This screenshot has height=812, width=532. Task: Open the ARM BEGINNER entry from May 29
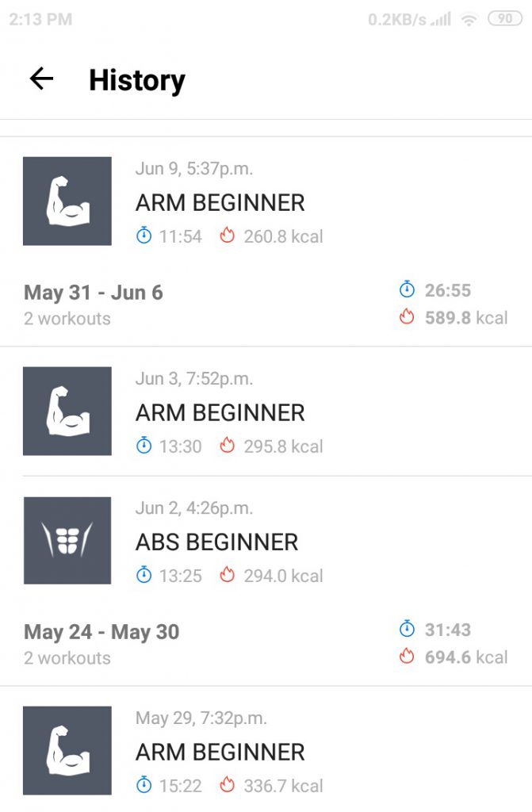[x=266, y=750]
